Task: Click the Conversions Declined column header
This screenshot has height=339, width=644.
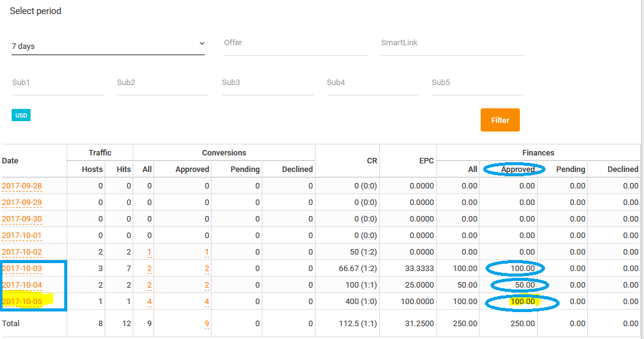Action: point(297,169)
